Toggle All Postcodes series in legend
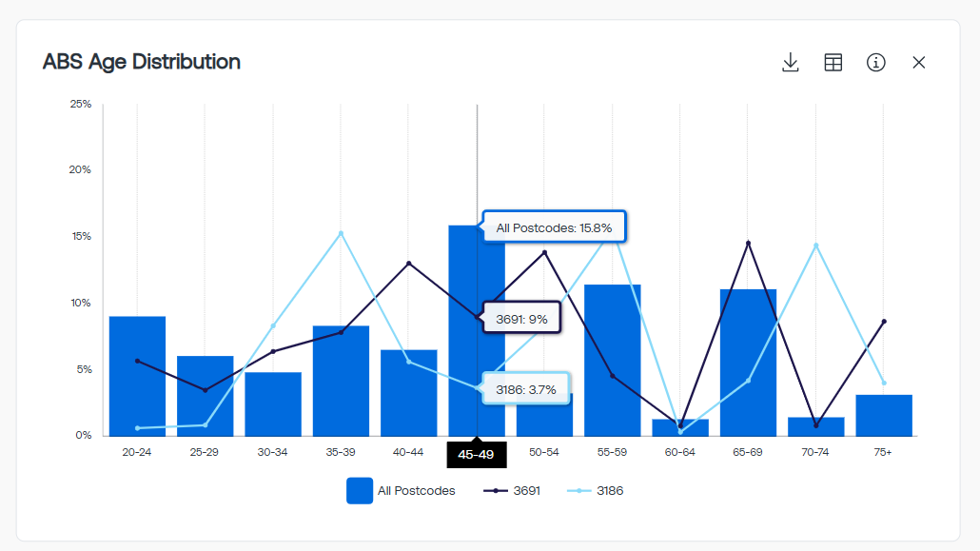 tap(401, 491)
